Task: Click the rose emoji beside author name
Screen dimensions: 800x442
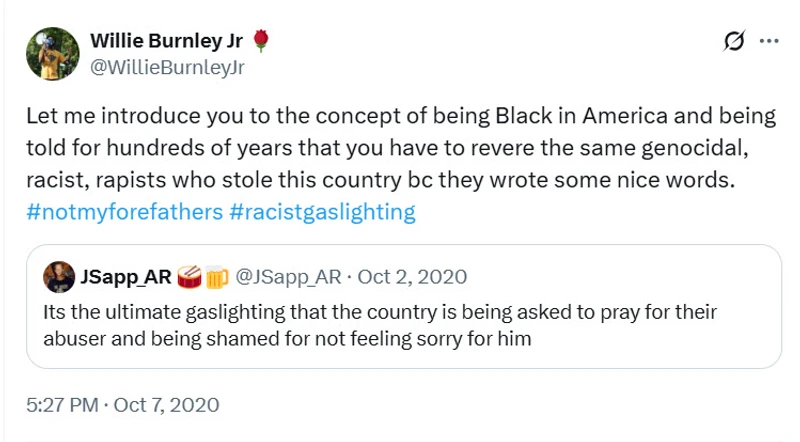Action: coord(262,41)
